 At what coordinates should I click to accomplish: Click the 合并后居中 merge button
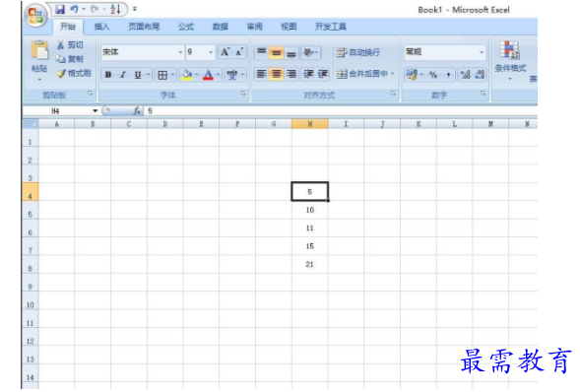[x=362, y=74]
